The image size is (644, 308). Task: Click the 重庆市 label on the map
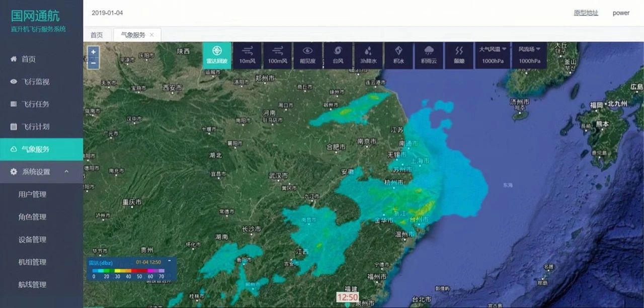(x=132, y=202)
